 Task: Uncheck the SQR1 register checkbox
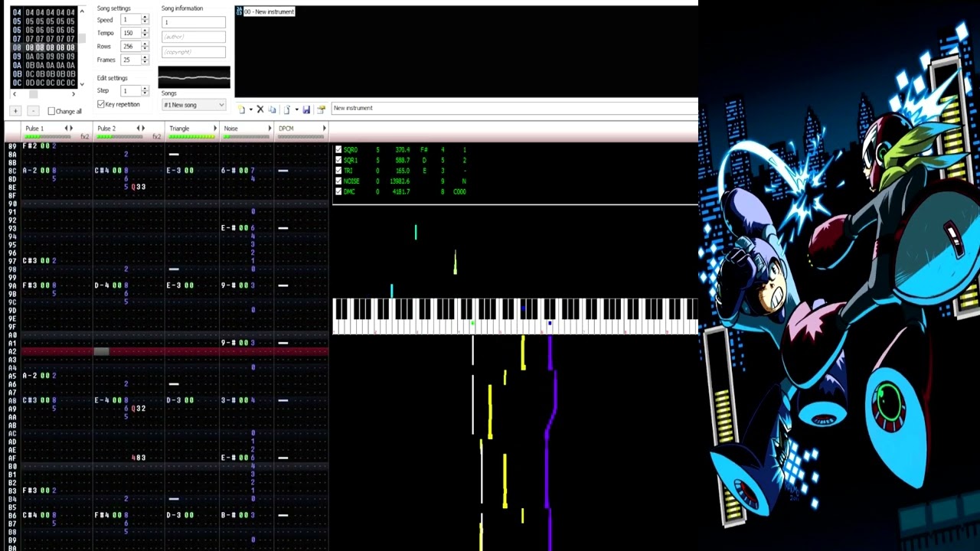pyautogui.click(x=338, y=161)
